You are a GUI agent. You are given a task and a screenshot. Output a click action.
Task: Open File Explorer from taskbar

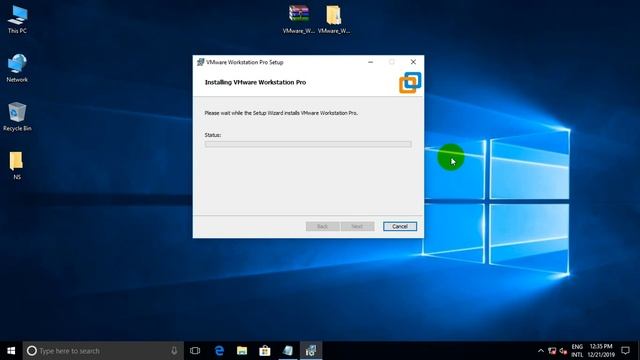coord(242,351)
